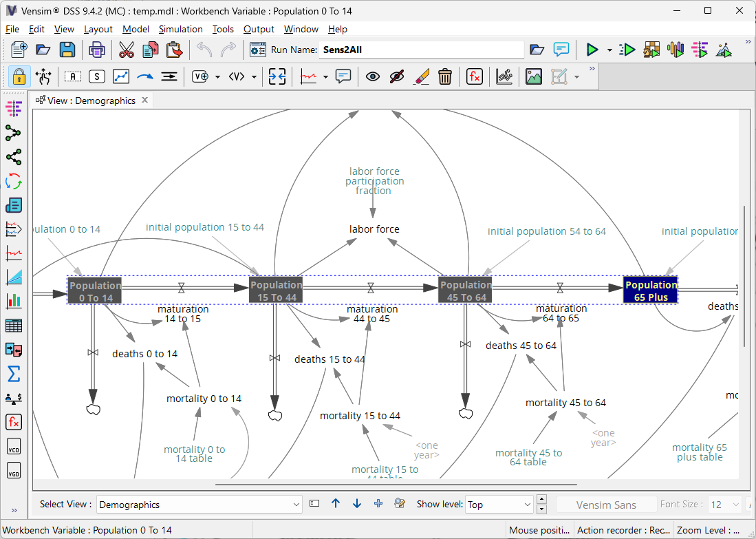
Task: Click the Unhide eye icon
Action: [x=372, y=76]
